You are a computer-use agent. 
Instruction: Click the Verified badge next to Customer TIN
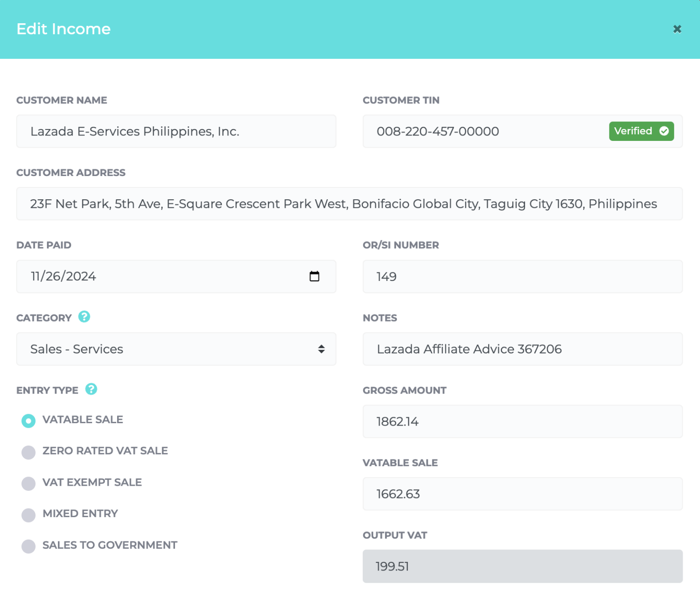point(641,131)
